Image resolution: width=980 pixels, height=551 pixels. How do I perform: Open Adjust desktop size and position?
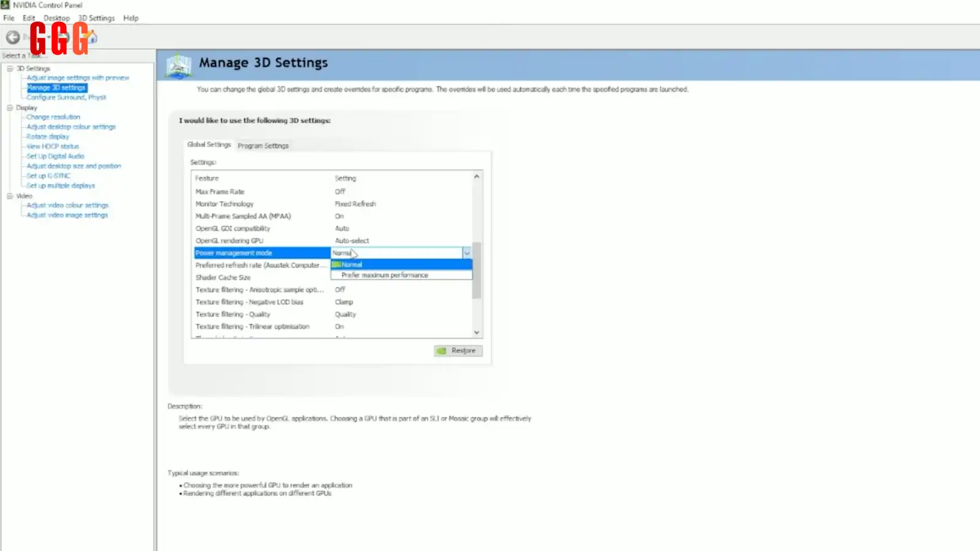click(74, 166)
